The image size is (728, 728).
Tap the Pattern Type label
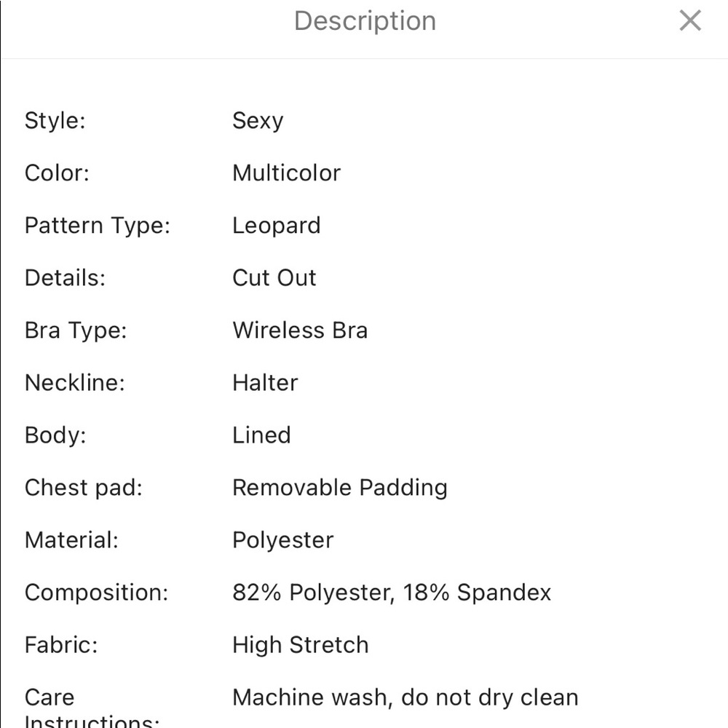tap(97, 226)
